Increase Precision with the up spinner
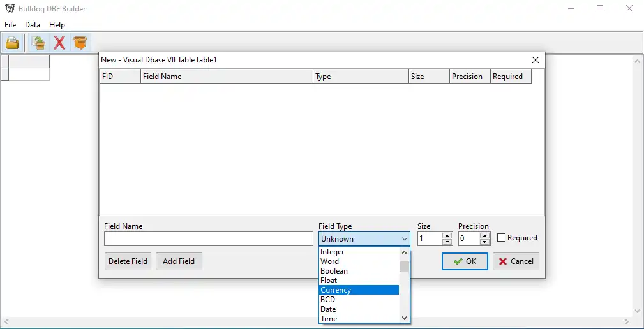 point(484,235)
